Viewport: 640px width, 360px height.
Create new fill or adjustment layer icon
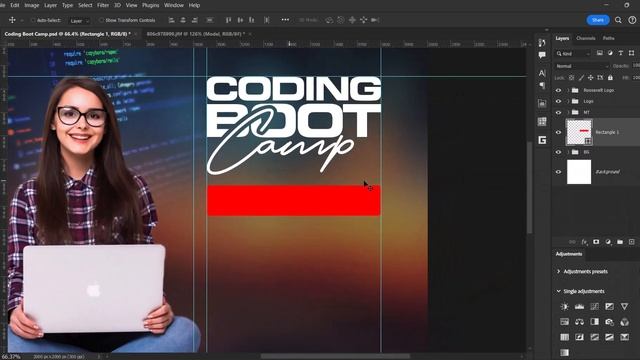point(608,242)
